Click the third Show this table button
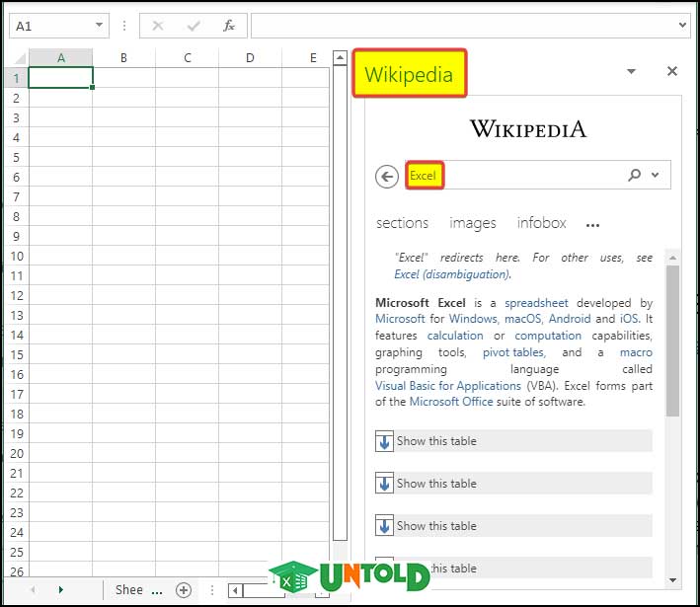 [513, 526]
